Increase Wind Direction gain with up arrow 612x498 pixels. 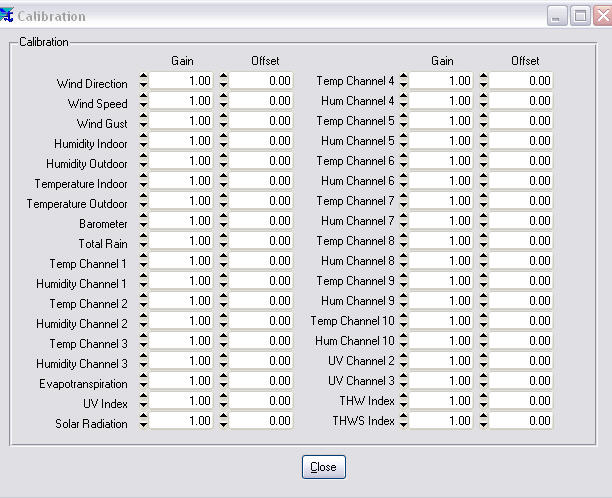click(143, 77)
